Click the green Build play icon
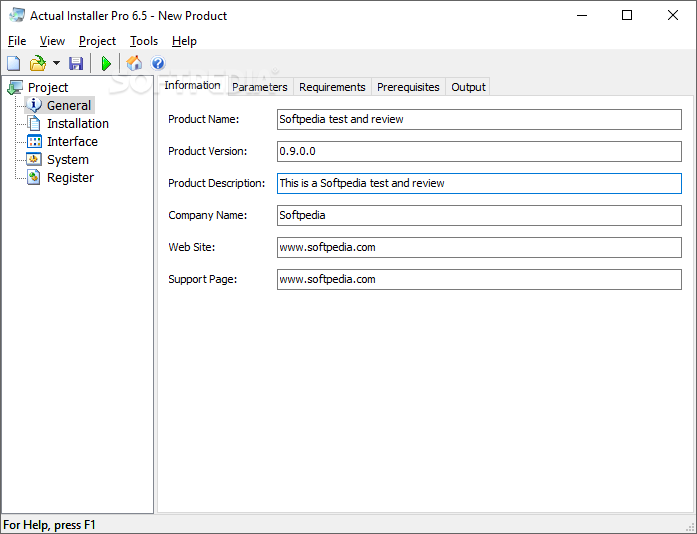The image size is (697, 534). (106, 64)
